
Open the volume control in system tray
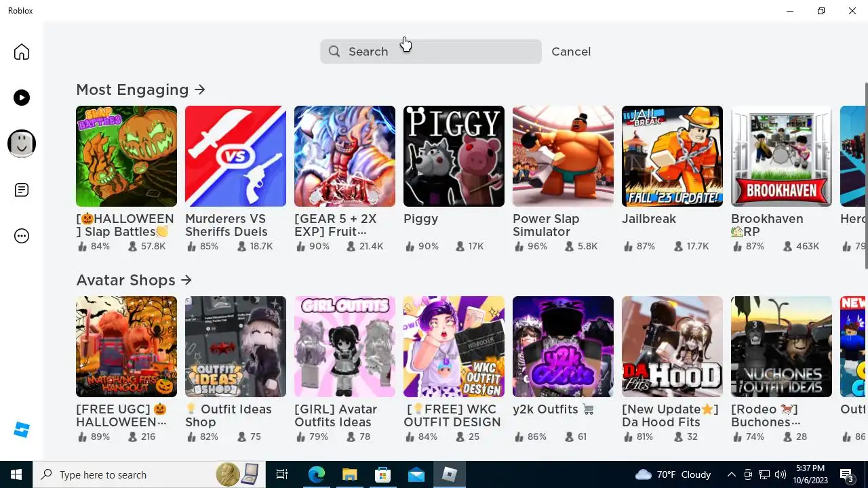780,474
